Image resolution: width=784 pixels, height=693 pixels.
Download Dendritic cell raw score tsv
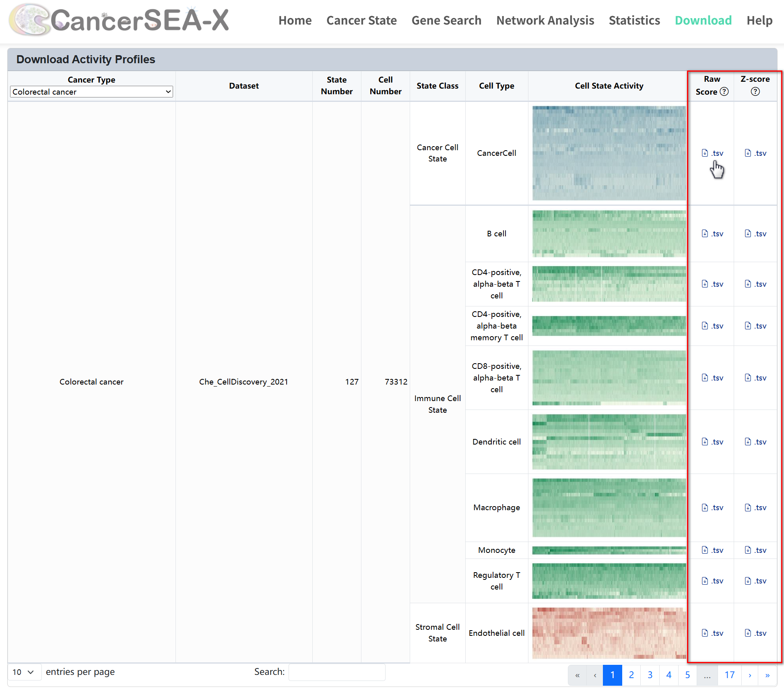pyautogui.click(x=712, y=442)
